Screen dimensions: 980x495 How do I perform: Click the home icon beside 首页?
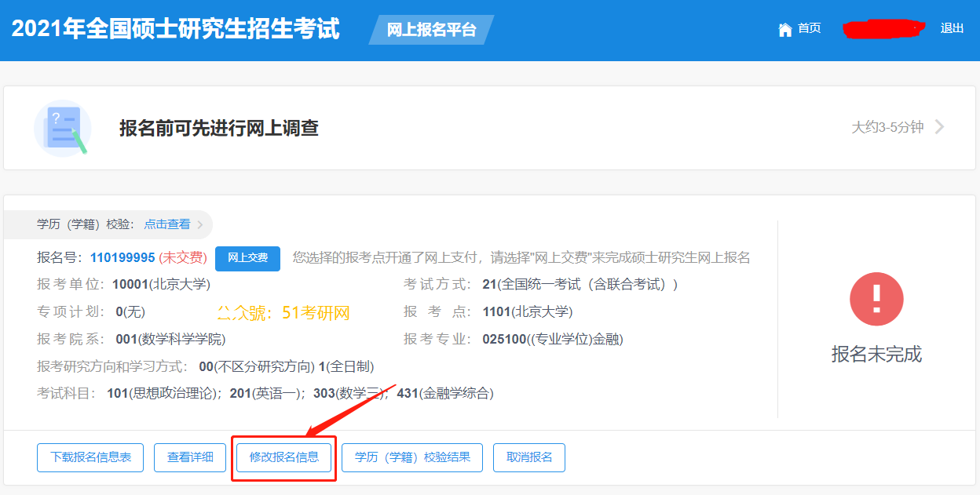[x=784, y=28]
